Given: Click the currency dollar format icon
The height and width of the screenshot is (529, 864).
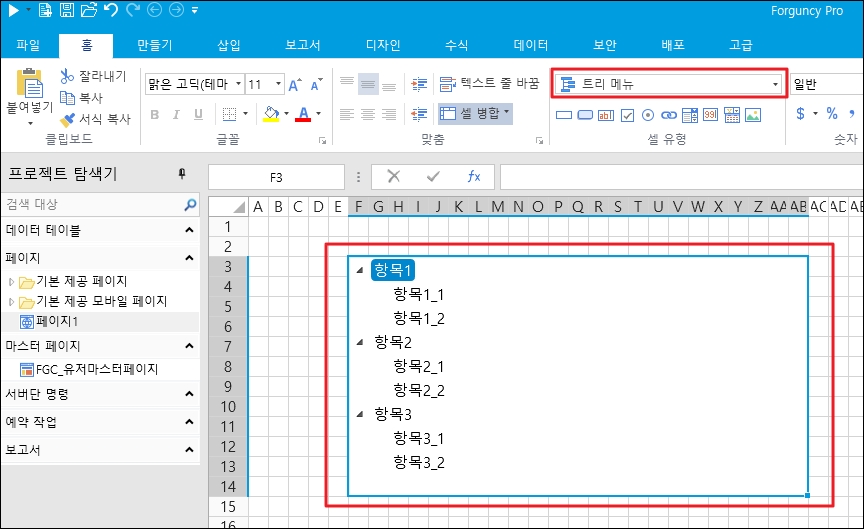Looking at the screenshot, I should [x=801, y=114].
